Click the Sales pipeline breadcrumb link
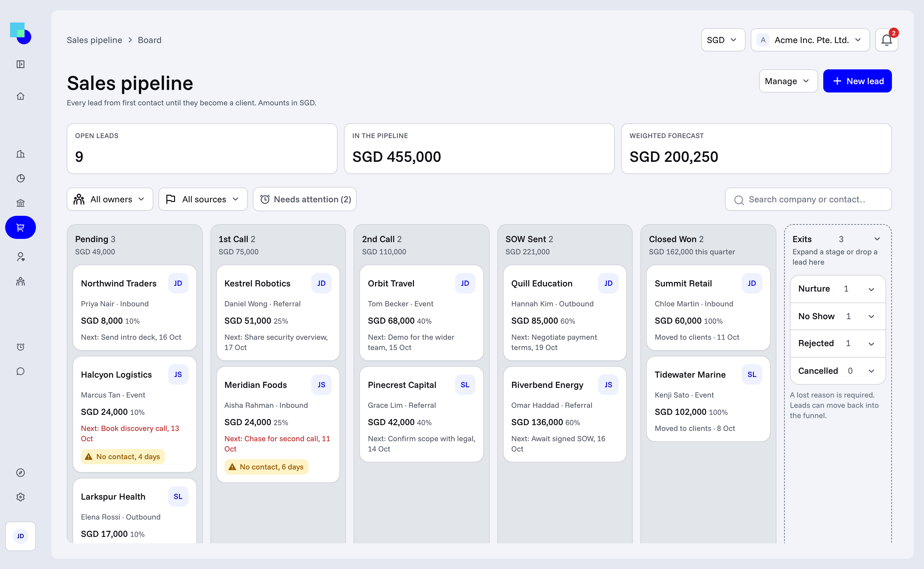 (94, 40)
